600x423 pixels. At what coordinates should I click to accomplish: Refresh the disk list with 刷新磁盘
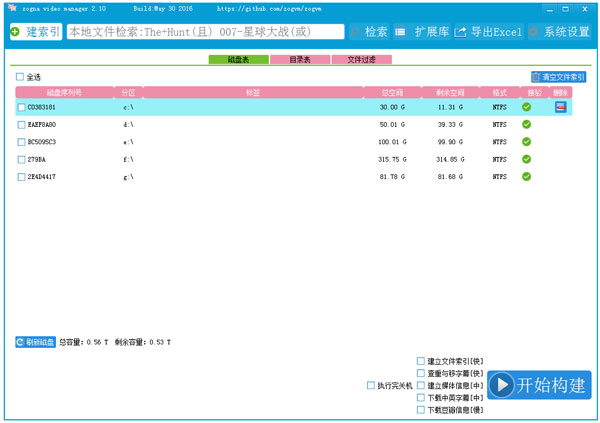coord(35,342)
